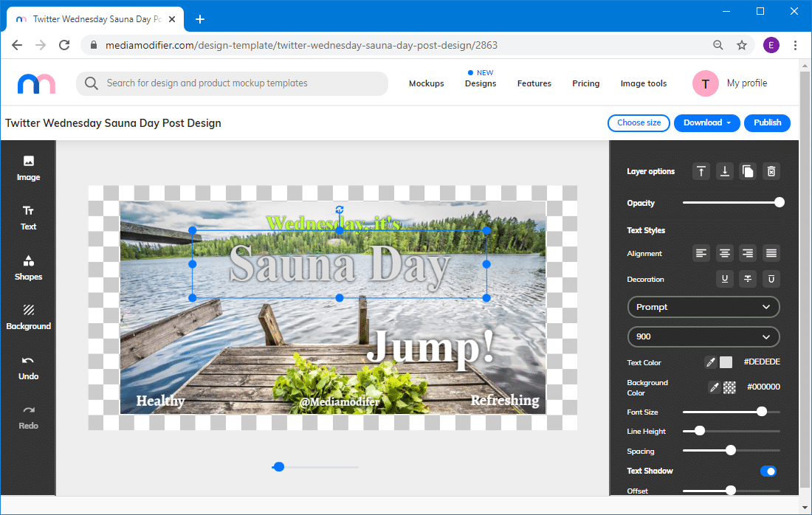Apply underline decoration
Viewport: 812px width, 515px height.
(724, 279)
